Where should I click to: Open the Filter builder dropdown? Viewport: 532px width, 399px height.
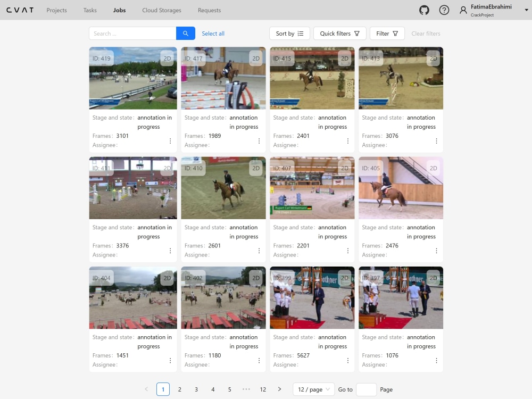coord(387,33)
